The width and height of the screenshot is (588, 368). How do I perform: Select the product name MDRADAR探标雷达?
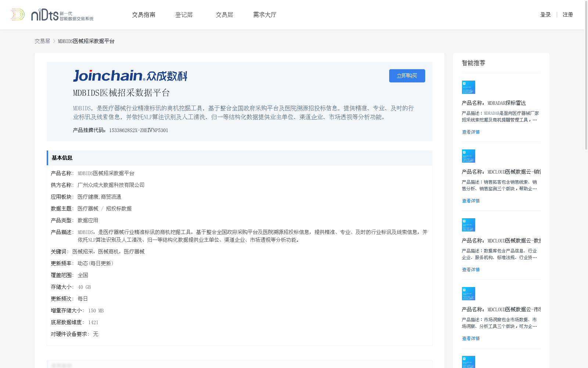pos(507,103)
